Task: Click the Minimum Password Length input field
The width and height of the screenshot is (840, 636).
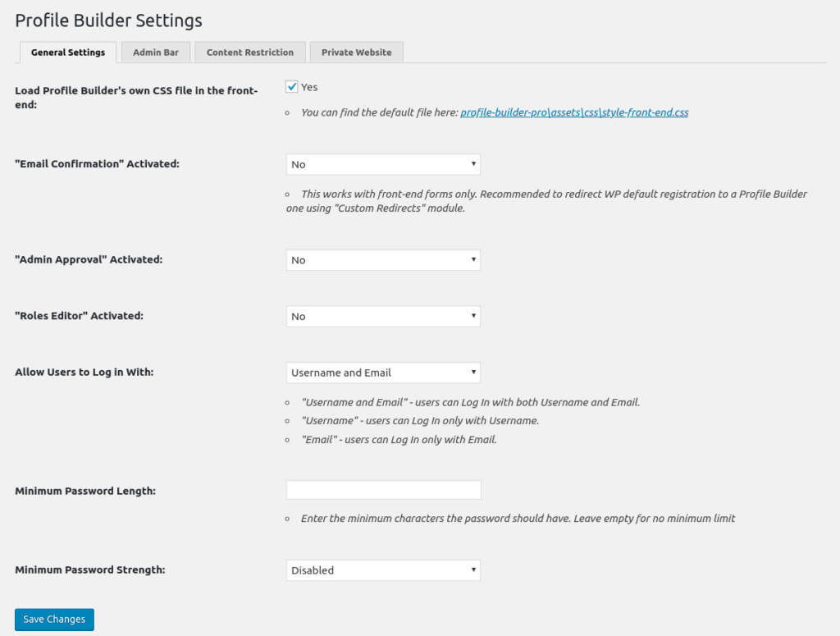Action: point(384,490)
